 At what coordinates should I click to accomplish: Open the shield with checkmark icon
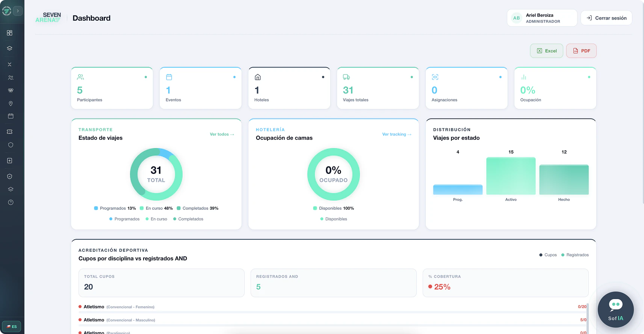pyautogui.click(x=10, y=177)
